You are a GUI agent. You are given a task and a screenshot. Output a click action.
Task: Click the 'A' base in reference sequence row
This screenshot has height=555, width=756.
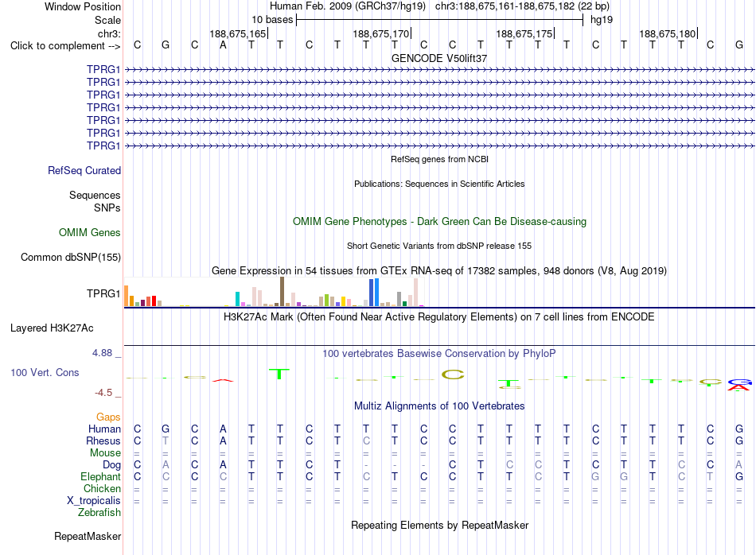point(223,45)
